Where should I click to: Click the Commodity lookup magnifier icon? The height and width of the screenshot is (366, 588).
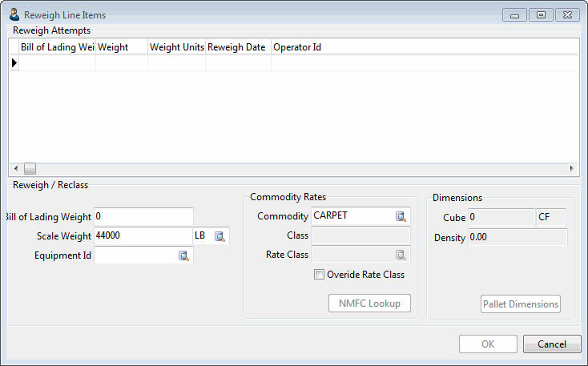click(x=401, y=216)
